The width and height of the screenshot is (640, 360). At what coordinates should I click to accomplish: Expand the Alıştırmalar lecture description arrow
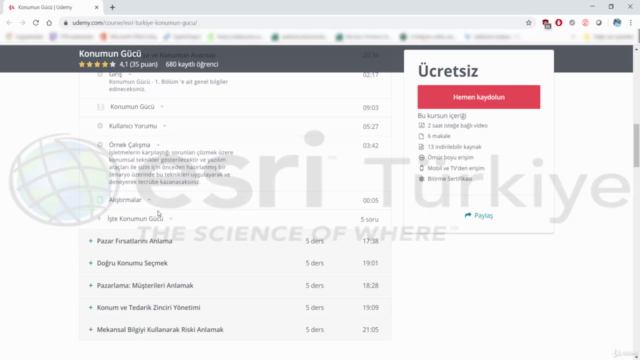149,200
